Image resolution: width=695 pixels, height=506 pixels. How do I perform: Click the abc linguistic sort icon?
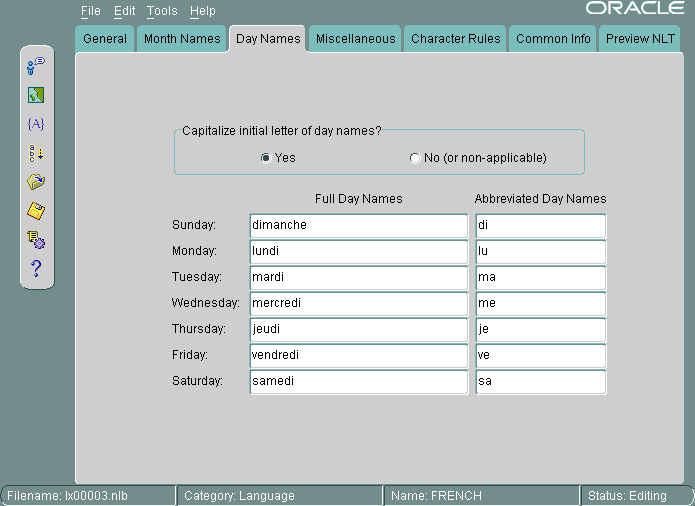pyautogui.click(x=36, y=153)
